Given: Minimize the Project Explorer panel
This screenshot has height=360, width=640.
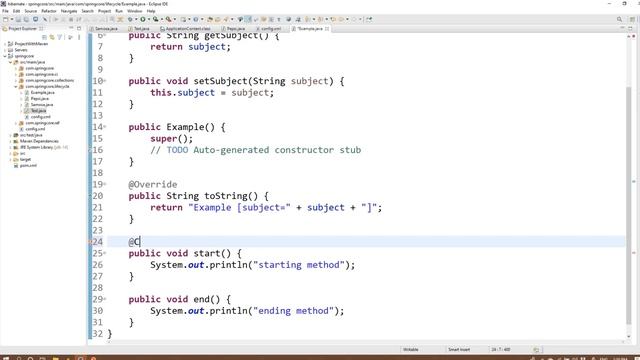Looking at the screenshot, I should (x=71, y=28).
